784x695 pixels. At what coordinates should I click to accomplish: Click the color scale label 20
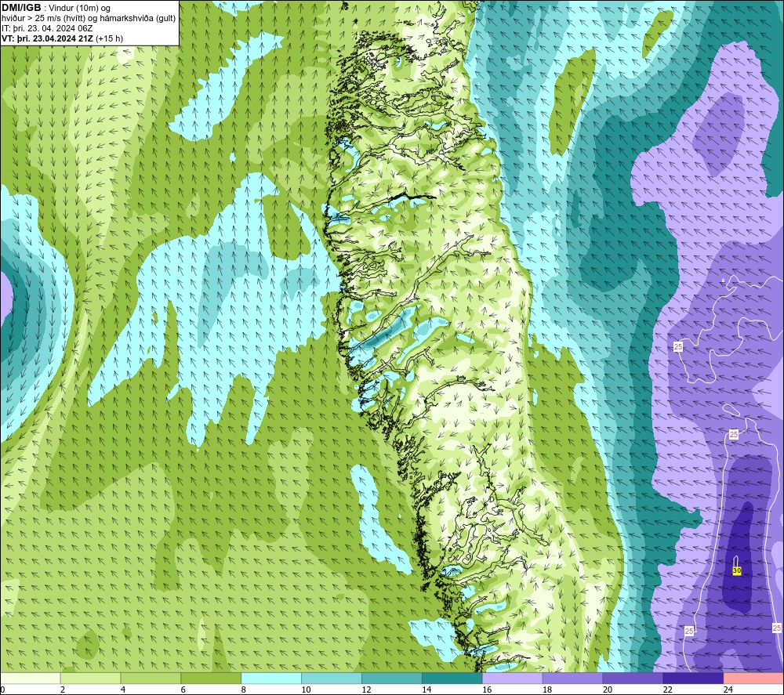[608, 690]
